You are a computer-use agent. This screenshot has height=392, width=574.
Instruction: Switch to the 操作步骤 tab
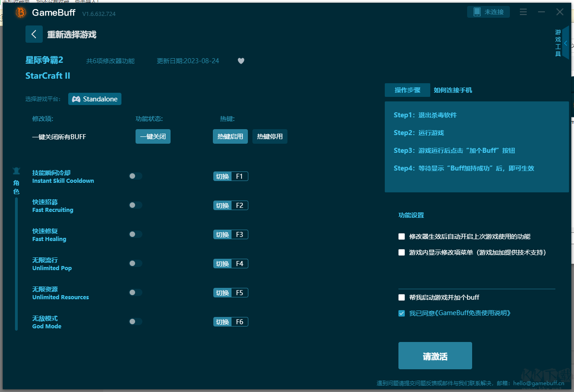point(408,90)
